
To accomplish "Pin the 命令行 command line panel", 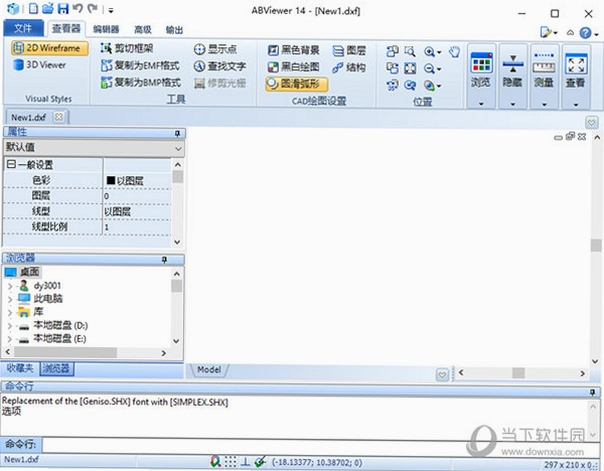I will (592, 392).
